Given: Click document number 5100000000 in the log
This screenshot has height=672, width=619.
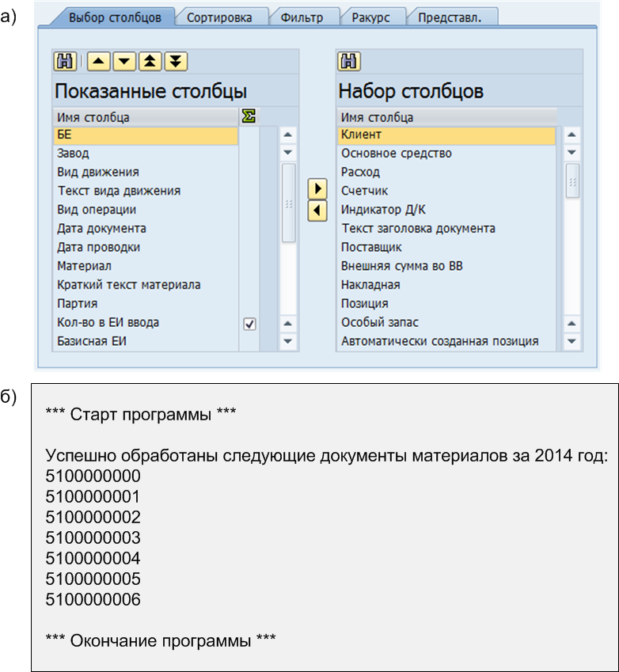Looking at the screenshot, I should coord(93,476).
